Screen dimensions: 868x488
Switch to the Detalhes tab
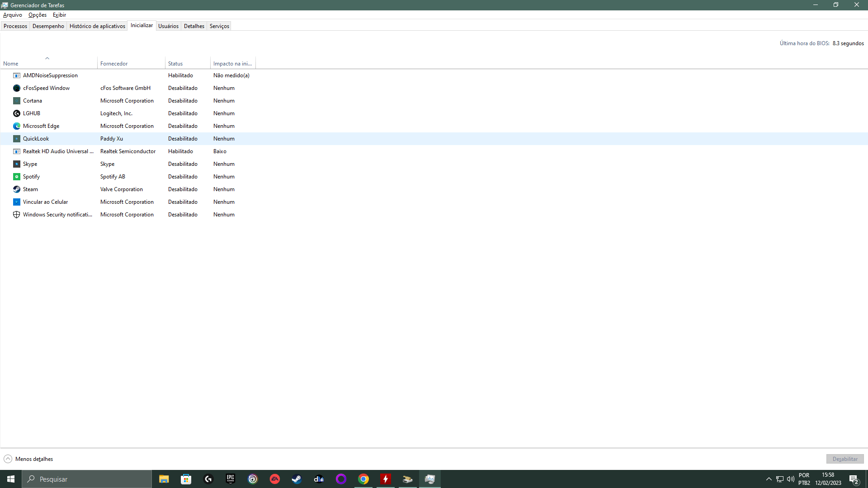click(x=194, y=26)
